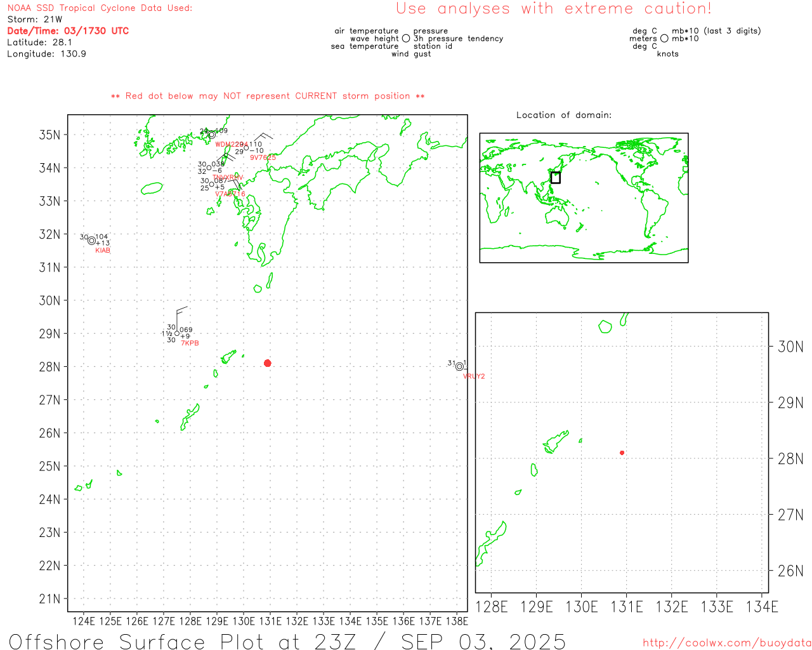The height and width of the screenshot is (650, 812).
Task: Click the 'air temperature' legend label
Action: [x=367, y=31]
